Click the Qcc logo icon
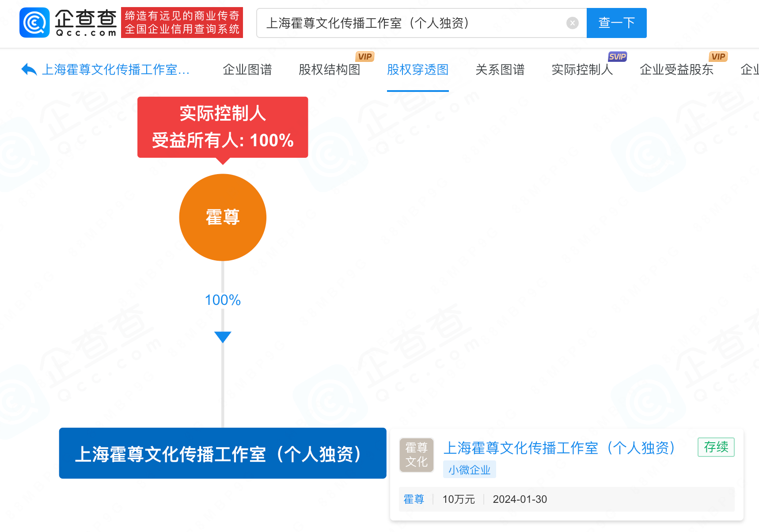The width and height of the screenshot is (759, 532). pyautogui.click(x=34, y=23)
